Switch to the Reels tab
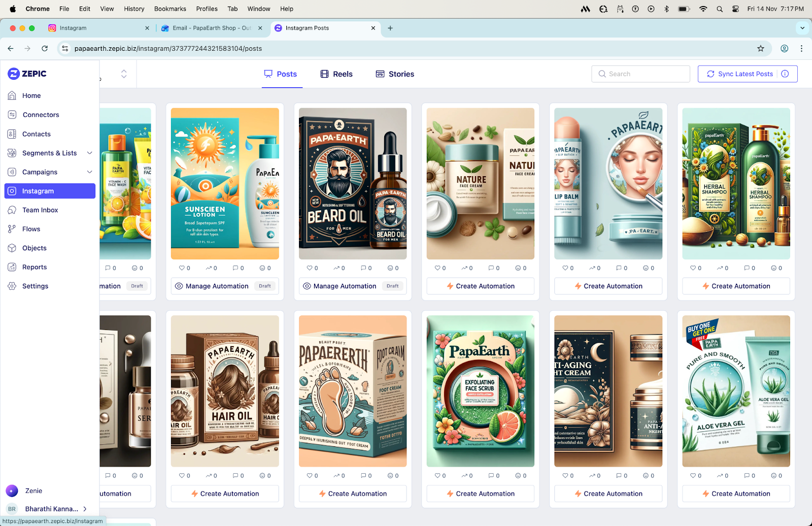This screenshot has height=526, width=812. pos(336,74)
